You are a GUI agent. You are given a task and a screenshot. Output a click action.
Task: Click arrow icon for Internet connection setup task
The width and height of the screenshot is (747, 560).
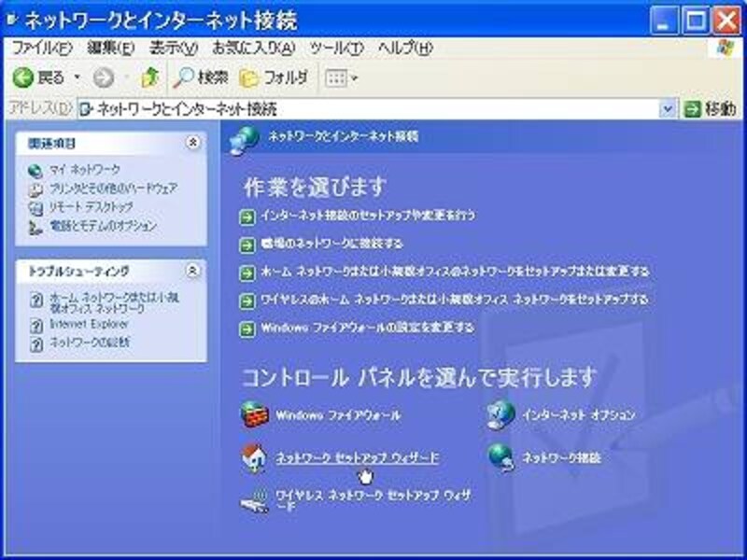[247, 217]
